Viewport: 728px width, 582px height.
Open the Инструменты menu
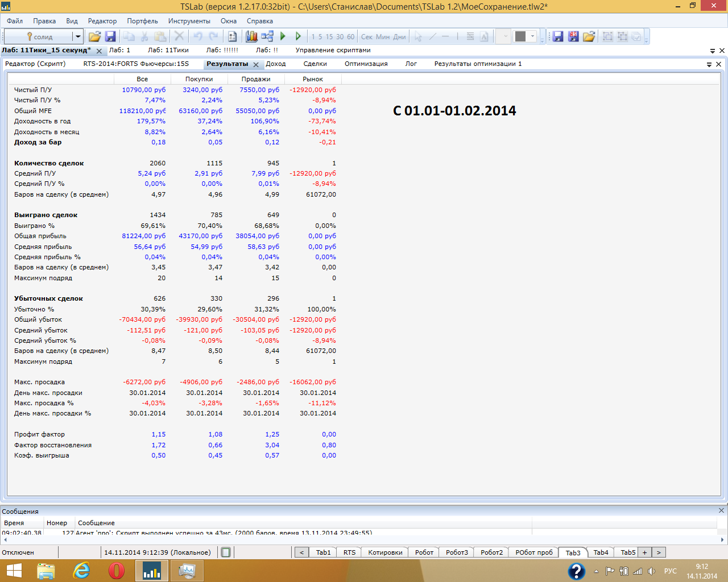click(189, 21)
